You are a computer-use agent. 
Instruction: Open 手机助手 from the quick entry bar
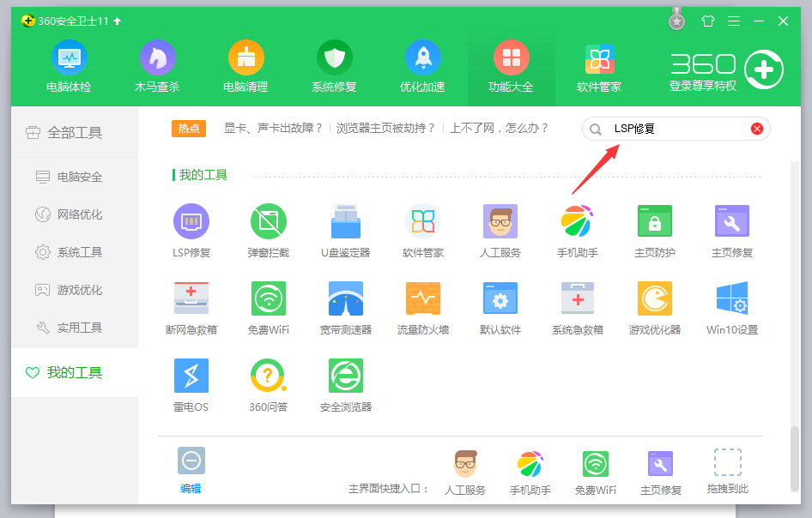[530, 473]
